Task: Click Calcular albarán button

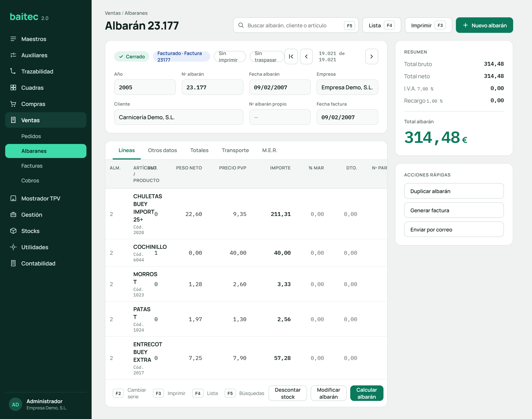Action: click(367, 393)
